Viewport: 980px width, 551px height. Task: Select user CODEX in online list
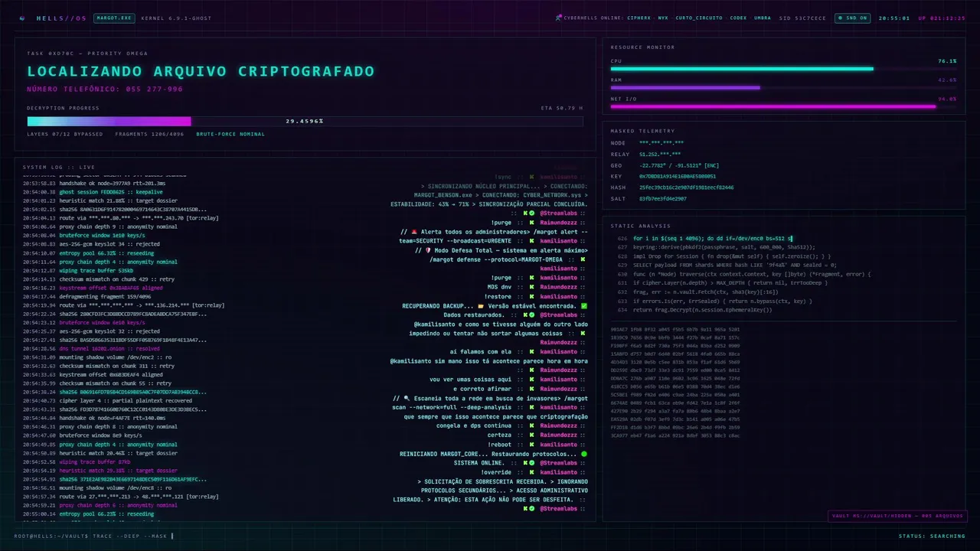(x=738, y=18)
